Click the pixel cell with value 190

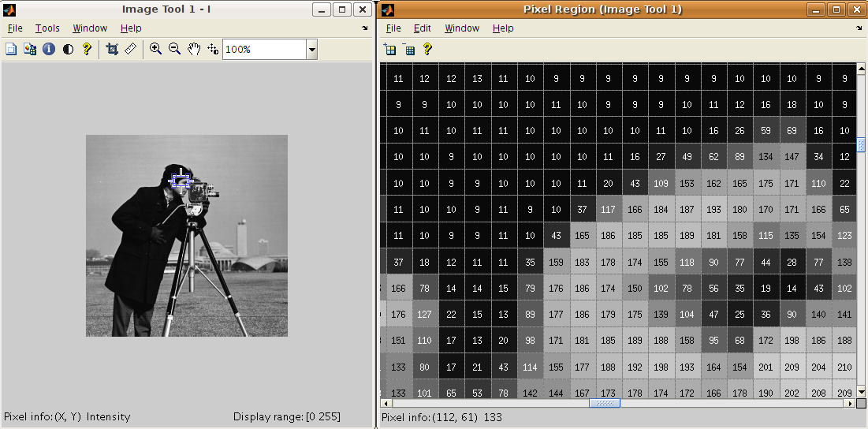pos(766,389)
